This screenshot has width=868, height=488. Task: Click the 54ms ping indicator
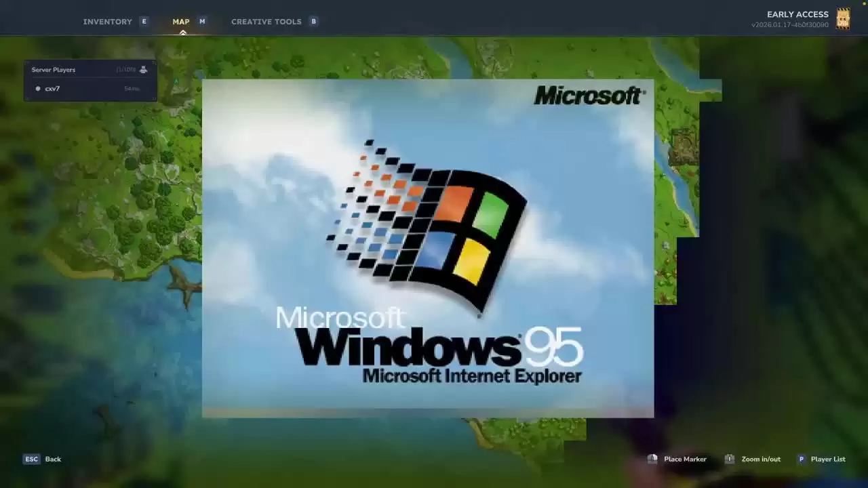coord(131,88)
